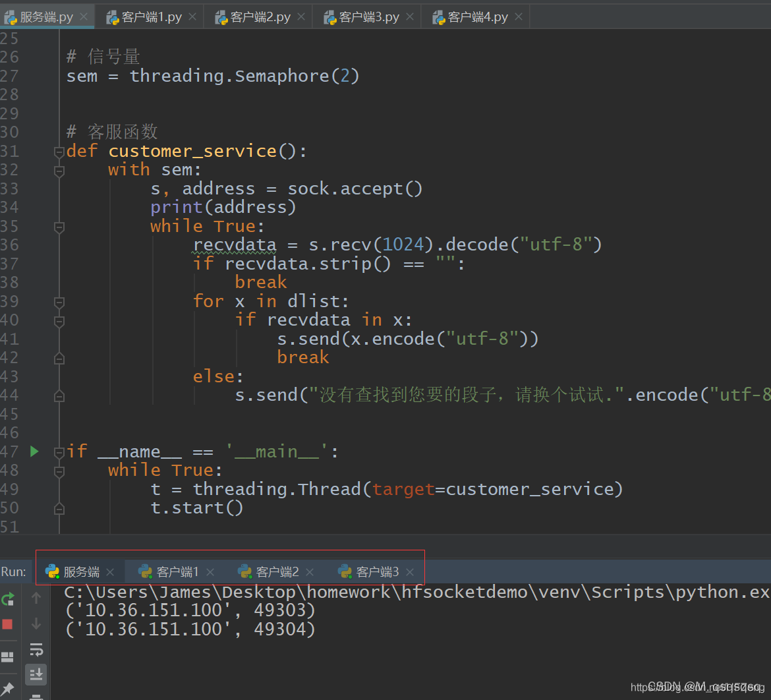Switch to the 客户端2 run tab
771x700 pixels.
[276, 571]
